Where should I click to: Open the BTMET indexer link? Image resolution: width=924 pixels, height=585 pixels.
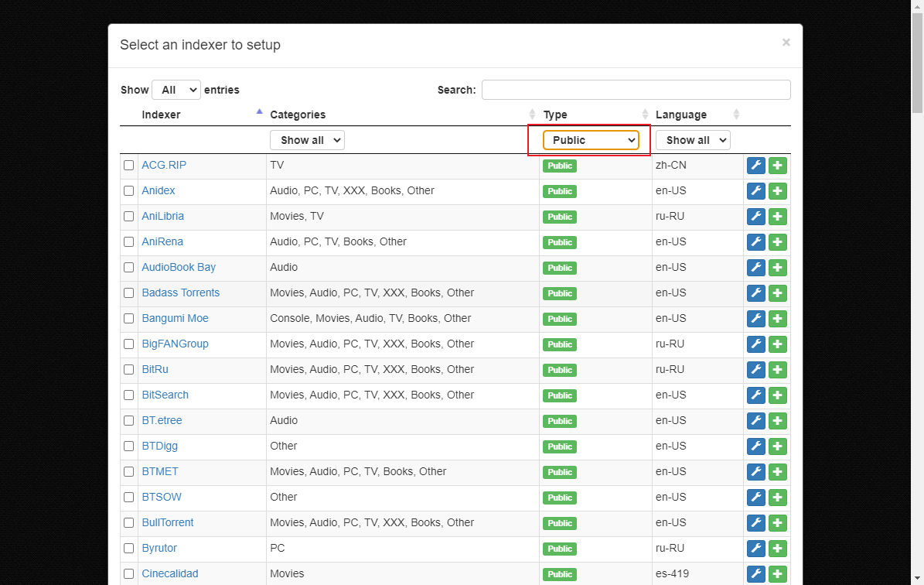[160, 472]
